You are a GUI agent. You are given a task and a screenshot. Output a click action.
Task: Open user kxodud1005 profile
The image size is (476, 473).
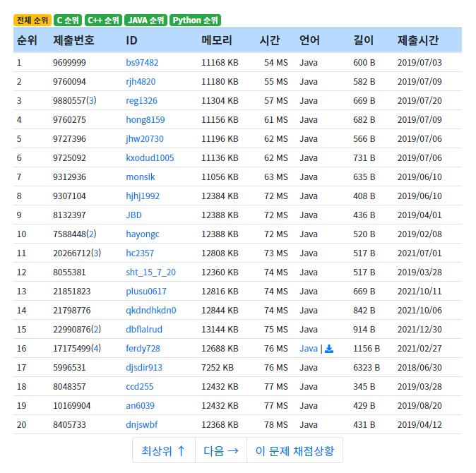point(150,157)
